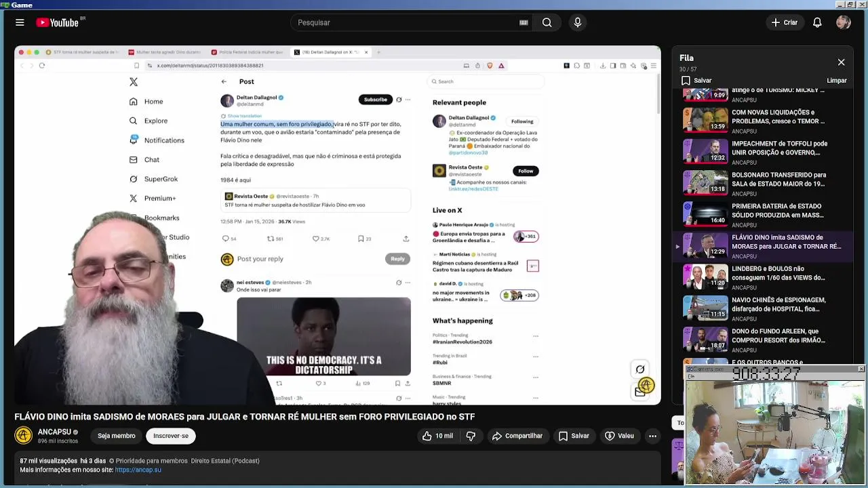Viewport: 868px width, 488px height.
Task: Send a Valeu super thanks
Action: click(619, 436)
